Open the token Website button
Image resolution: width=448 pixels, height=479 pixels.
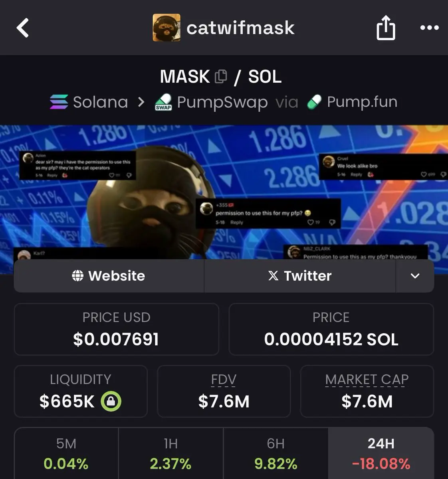109,276
